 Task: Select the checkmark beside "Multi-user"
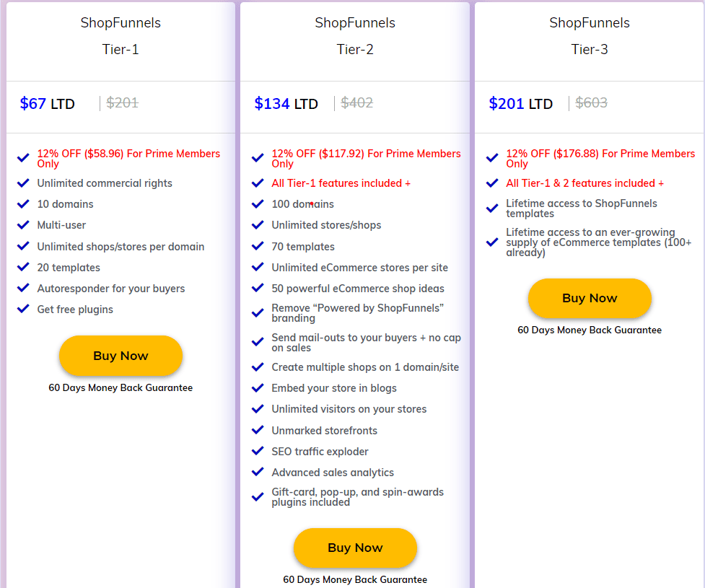pyautogui.click(x=22, y=225)
